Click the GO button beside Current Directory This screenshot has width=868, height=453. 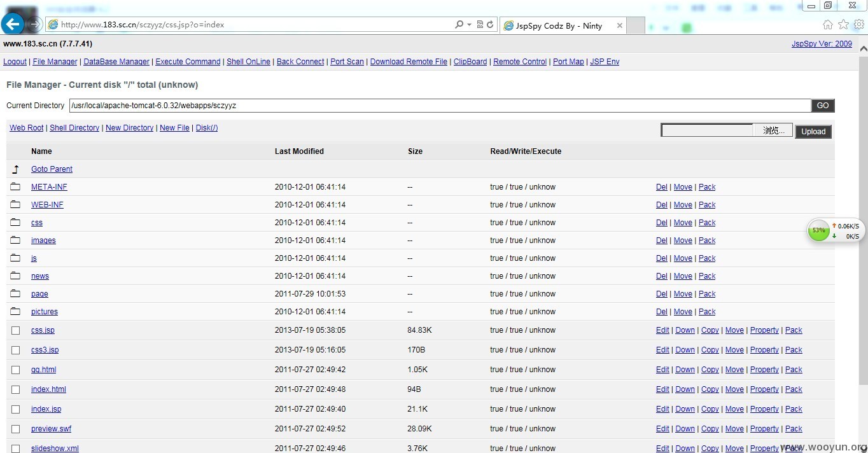823,106
